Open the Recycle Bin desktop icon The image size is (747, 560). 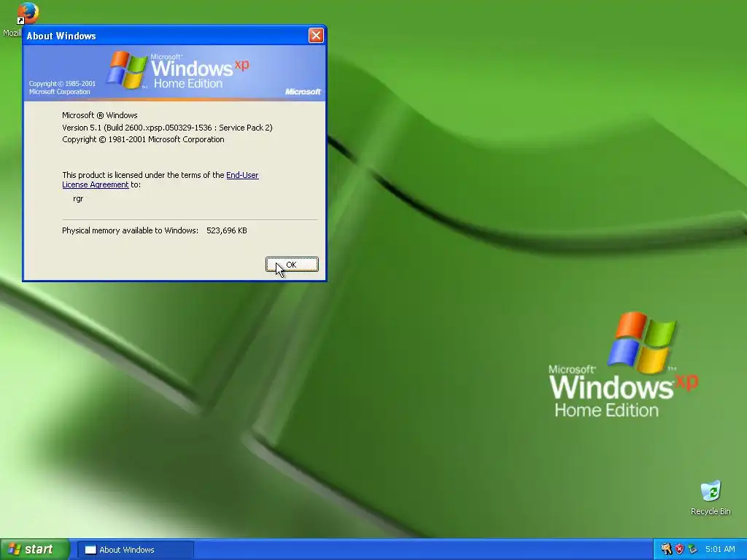(x=711, y=498)
